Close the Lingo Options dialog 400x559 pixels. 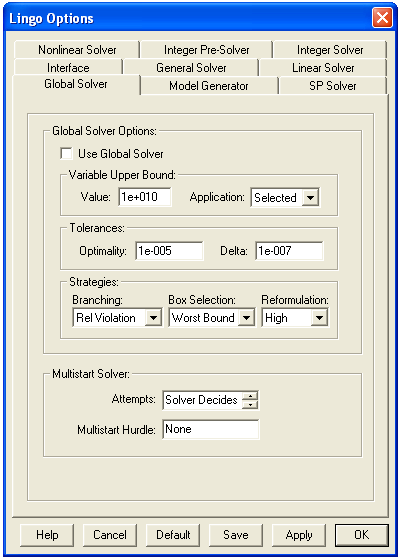click(382, 17)
